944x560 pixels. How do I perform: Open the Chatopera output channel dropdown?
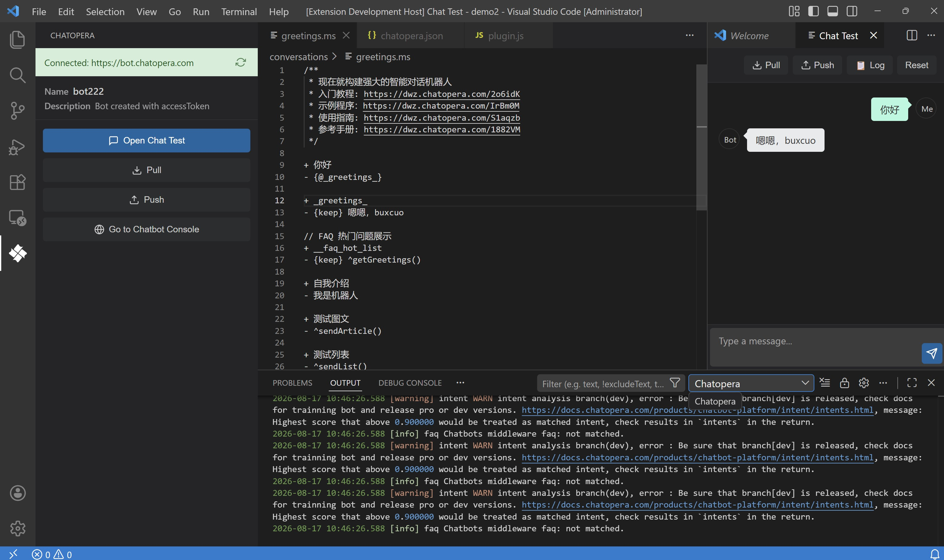(751, 384)
